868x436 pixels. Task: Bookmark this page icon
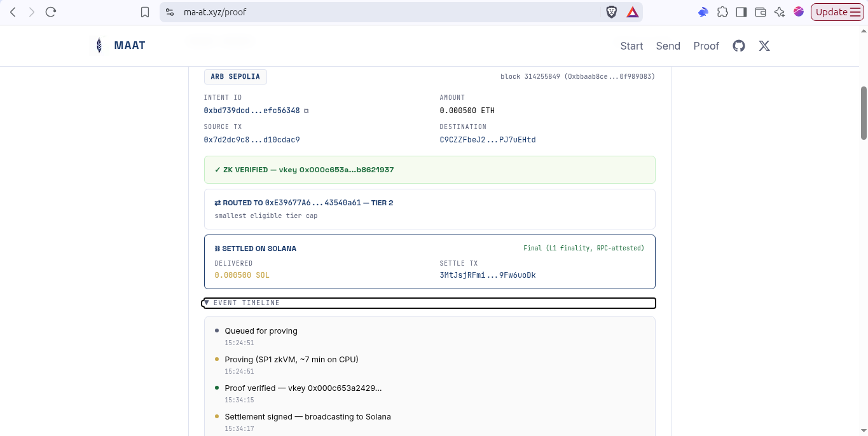pos(145,12)
